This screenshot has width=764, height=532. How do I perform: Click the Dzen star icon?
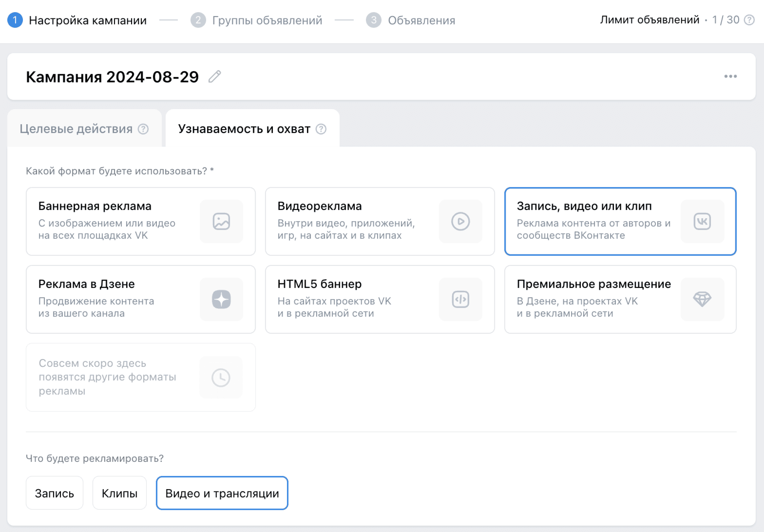pyautogui.click(x=221, y=299)
